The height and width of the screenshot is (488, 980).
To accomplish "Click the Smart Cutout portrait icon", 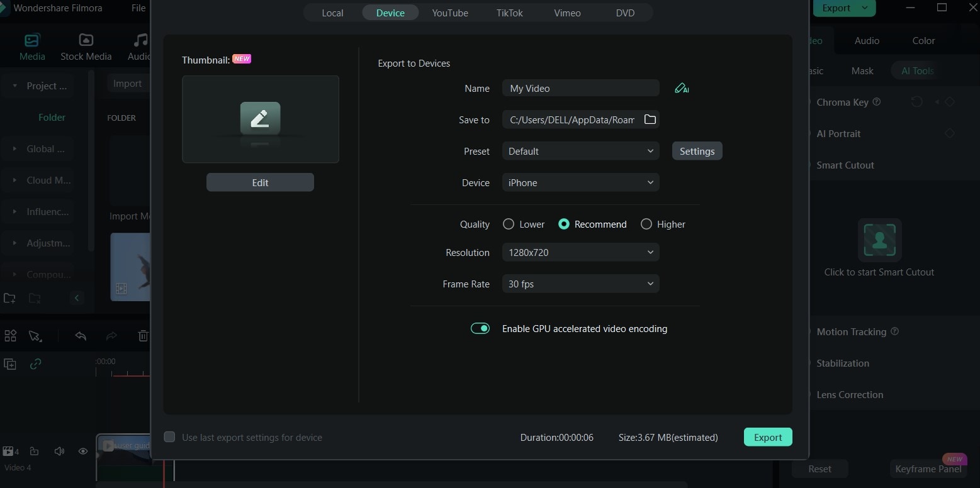I will point(879,240).
